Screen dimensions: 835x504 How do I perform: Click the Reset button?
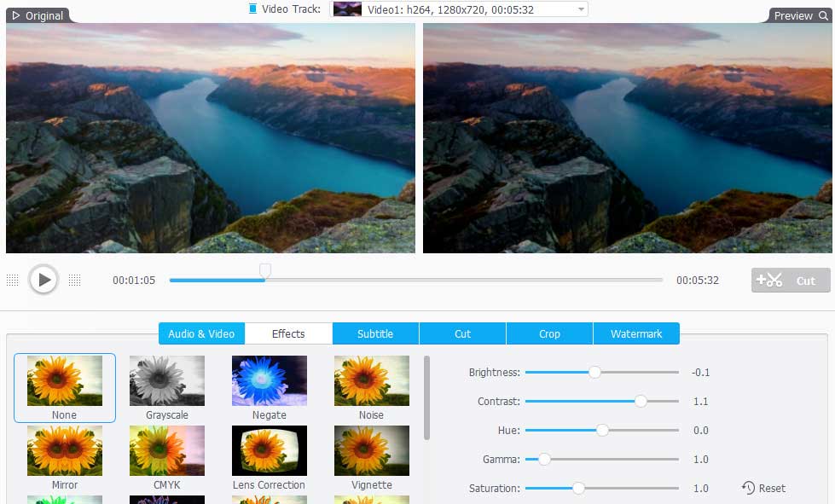point(763,488)
